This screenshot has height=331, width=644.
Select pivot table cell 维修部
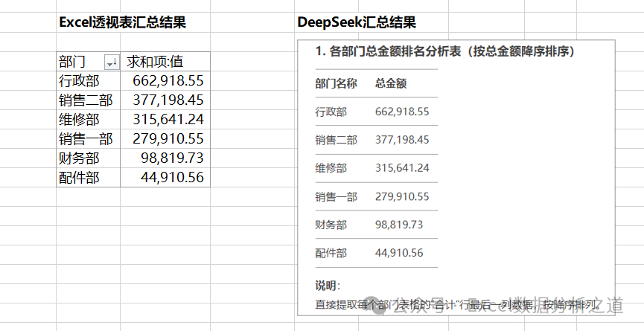[89, 119]
